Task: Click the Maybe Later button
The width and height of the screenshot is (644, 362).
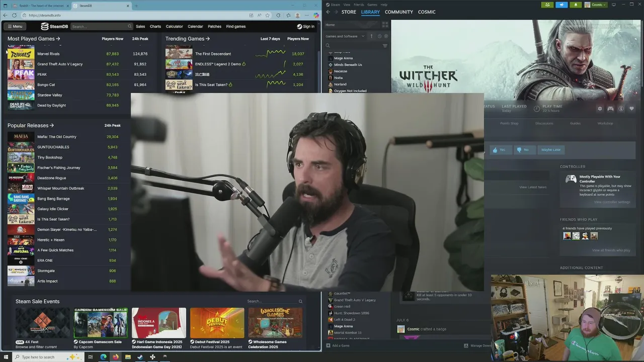Action: 550,150
